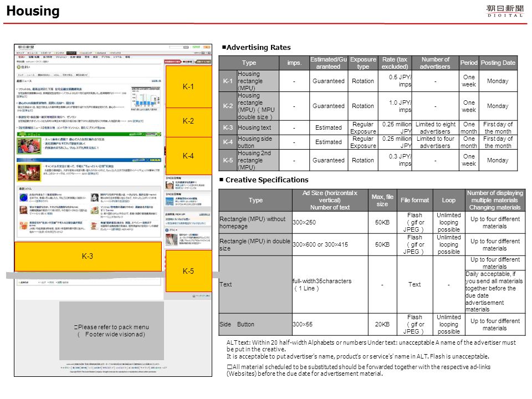Select the yellow K-2 ad slot in mockup
The width and height of the screenshot is (532, 399).
pyautogui.click(x=188, y=122)
